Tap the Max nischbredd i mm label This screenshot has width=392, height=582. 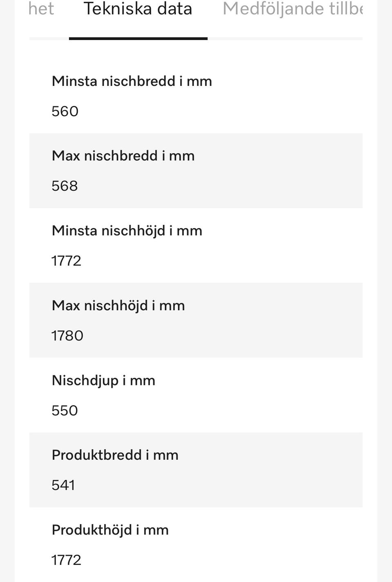coord(123,156)
